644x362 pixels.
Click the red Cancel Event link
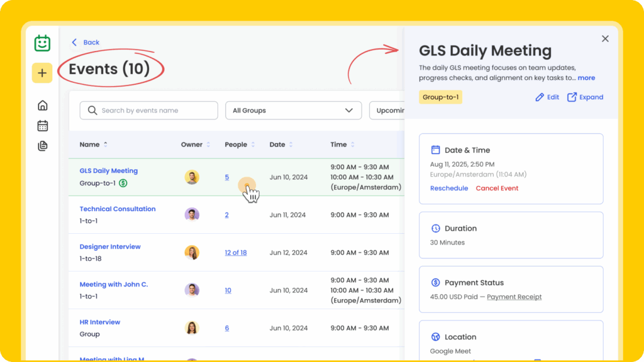point(497,189)
